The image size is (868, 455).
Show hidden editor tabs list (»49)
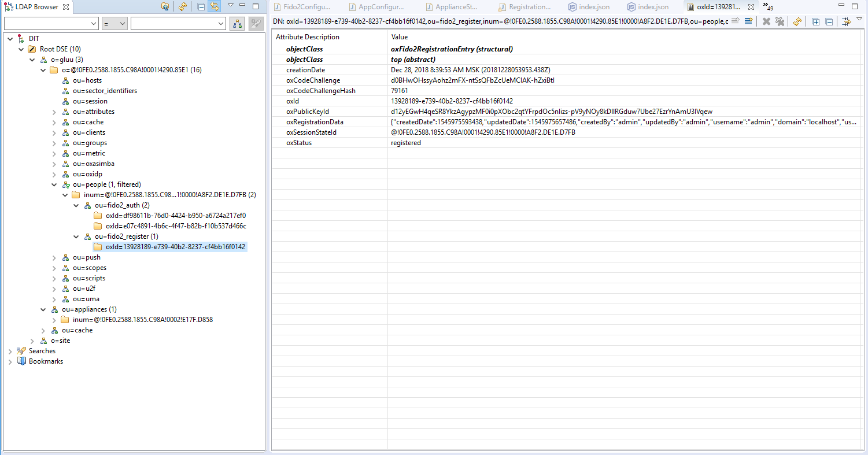point(768,7)
